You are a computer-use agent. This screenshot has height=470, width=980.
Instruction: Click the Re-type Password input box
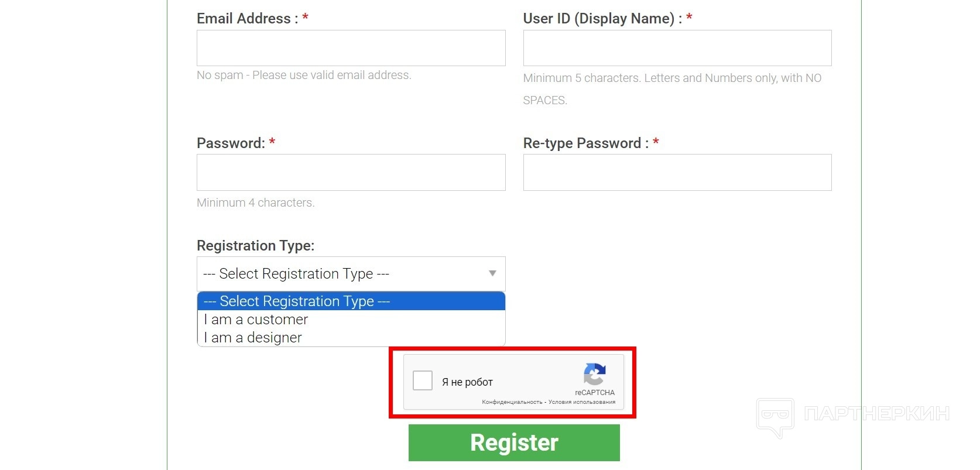tap(677, 172)
